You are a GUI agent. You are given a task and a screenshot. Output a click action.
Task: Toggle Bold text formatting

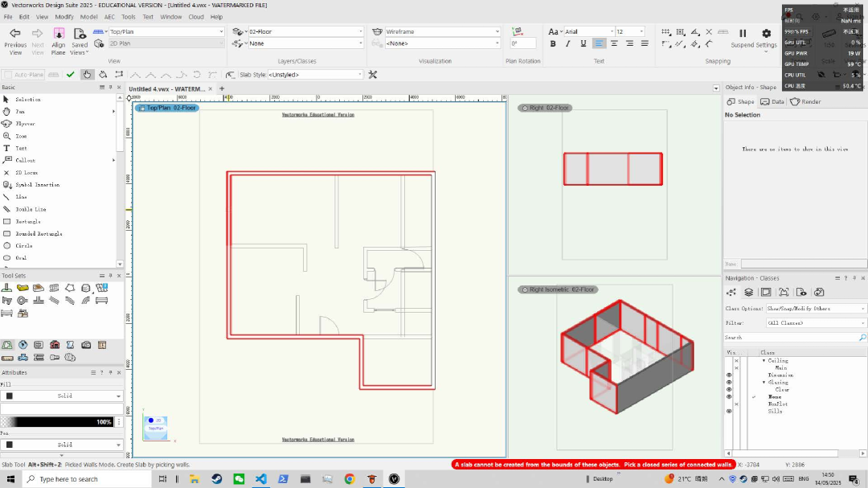pos(553,43)
